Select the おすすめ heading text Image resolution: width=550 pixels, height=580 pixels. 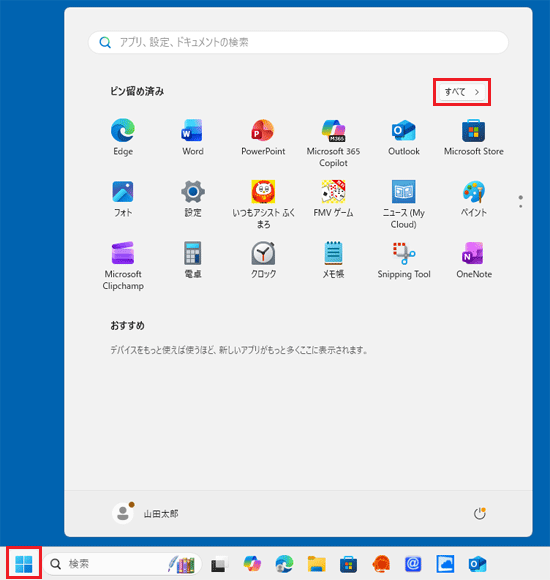pos(127,326)
